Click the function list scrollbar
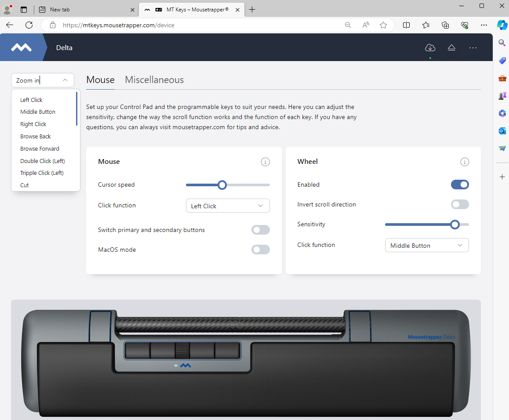Screen dimensions: 509x420 (x=76, y=109)
